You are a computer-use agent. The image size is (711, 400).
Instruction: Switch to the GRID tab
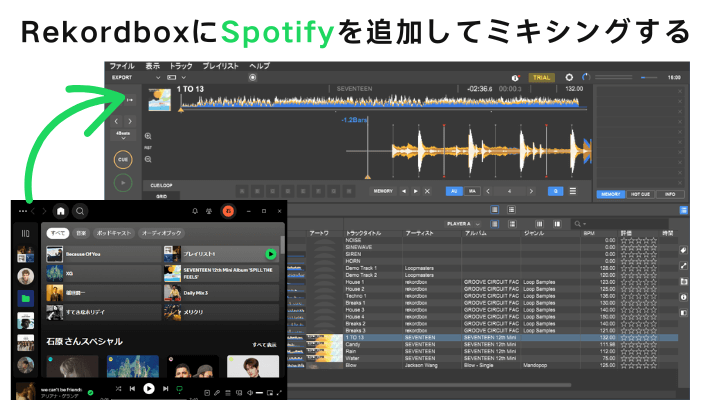[x=161, y=196]
